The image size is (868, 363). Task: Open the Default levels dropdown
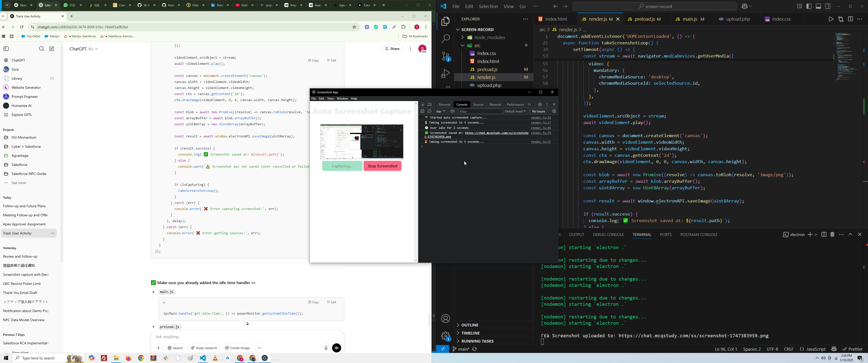pos(515,111)
